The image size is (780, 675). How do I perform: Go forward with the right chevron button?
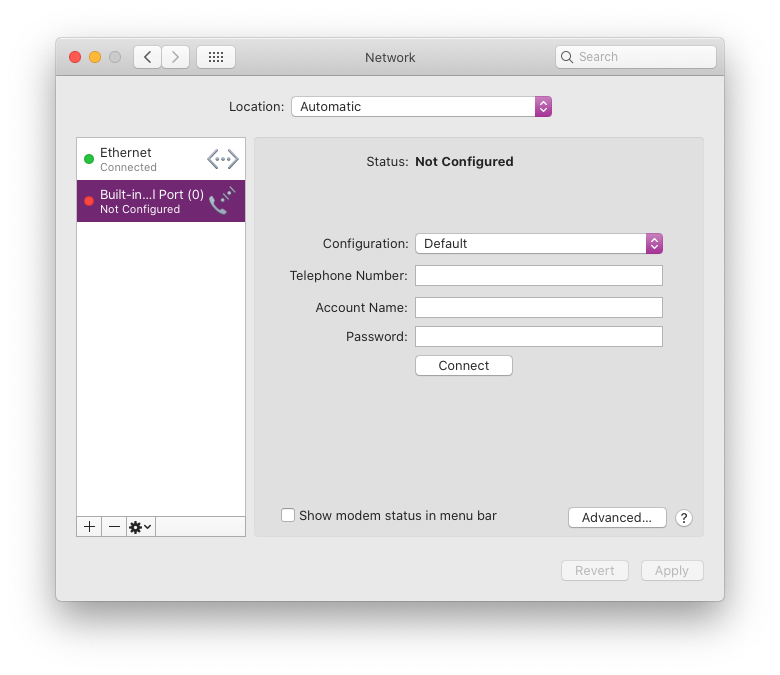(x=175, y=57)
